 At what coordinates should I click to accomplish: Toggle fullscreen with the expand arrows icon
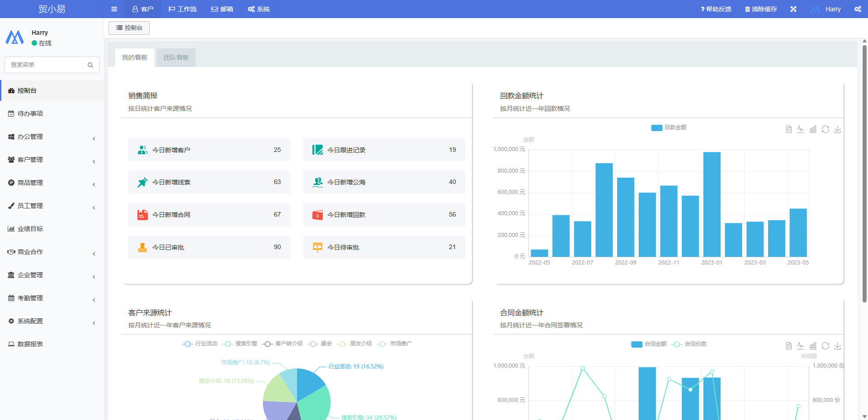tap(793, 9)
